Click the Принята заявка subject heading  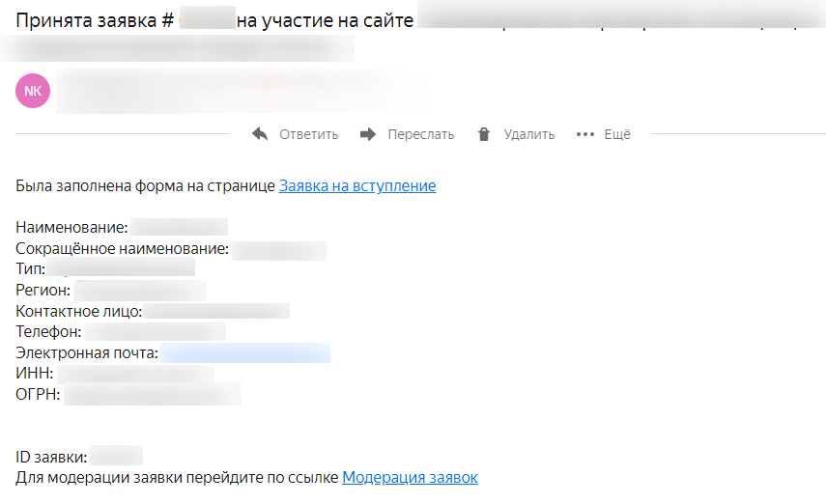tap(214, 20)
